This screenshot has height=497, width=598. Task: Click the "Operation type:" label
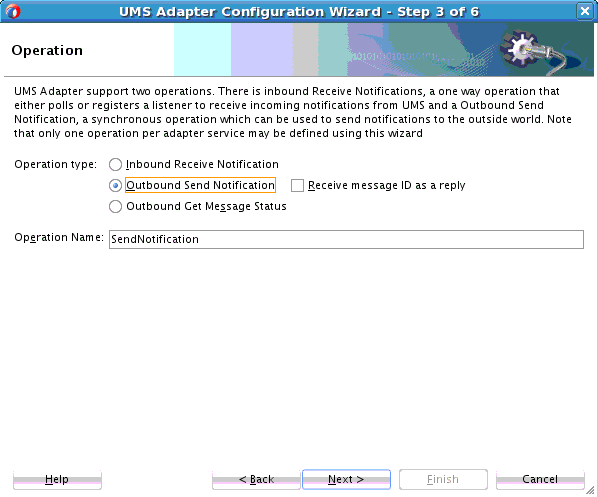(x=56, y=164)
